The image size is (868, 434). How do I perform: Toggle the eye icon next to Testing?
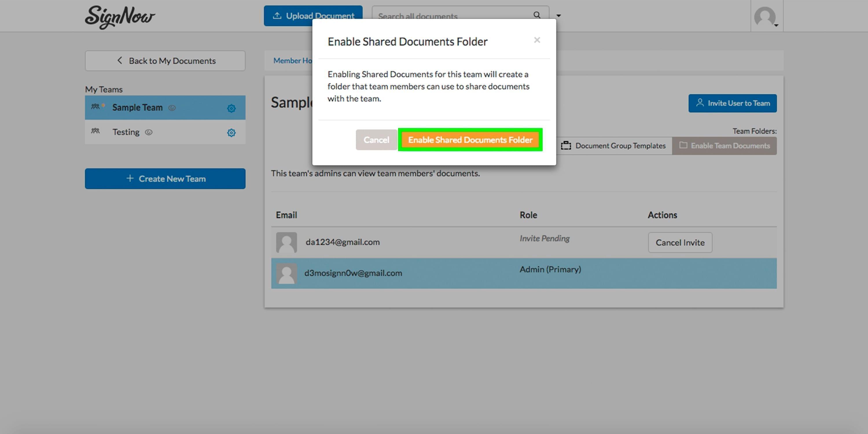coord(149,132)
